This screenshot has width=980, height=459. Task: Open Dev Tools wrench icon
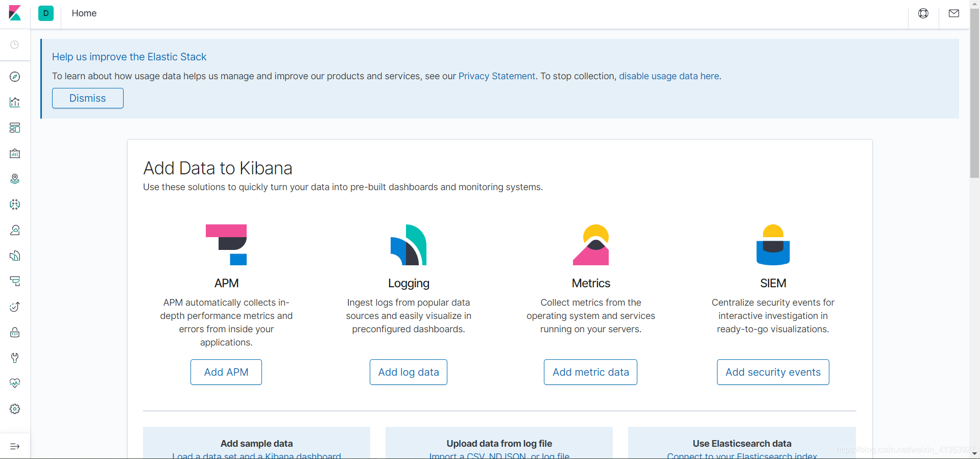click(x=15, y=358)
